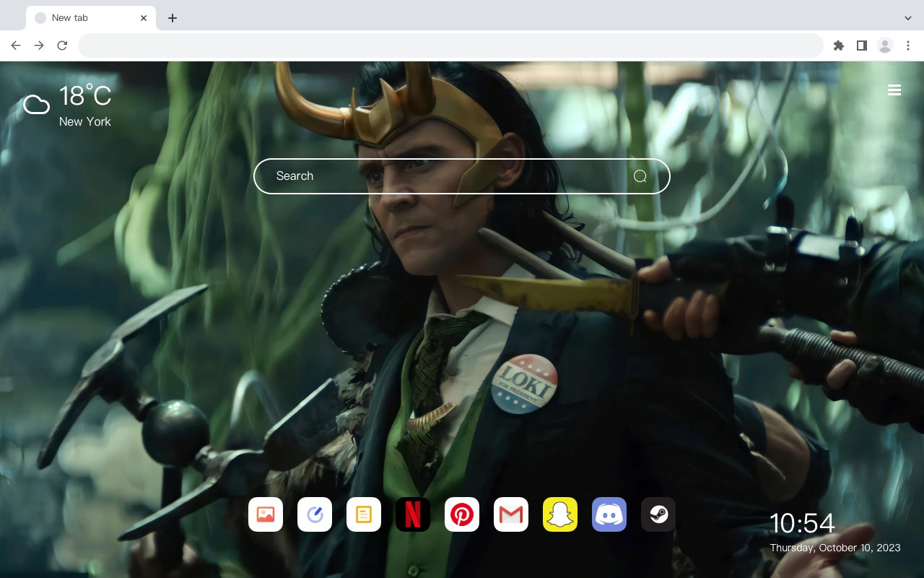924x578 pixels.
Task: Click the 18°C temperature reading
Action: 85,96
